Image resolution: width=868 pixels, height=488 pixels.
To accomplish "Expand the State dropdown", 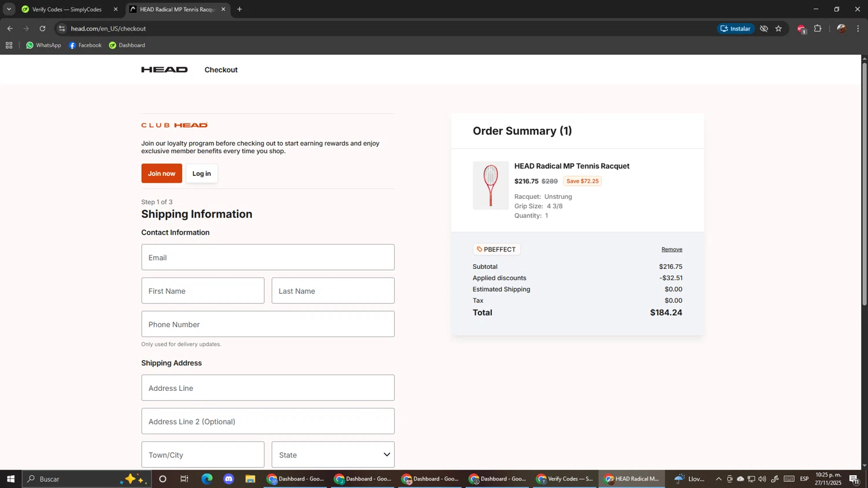I will 333,455.
